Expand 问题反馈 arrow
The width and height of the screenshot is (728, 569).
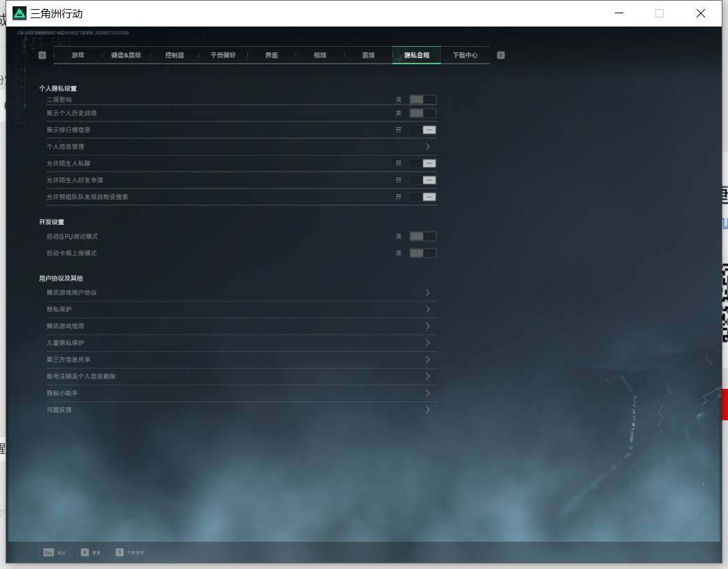(x=428, y=409)
